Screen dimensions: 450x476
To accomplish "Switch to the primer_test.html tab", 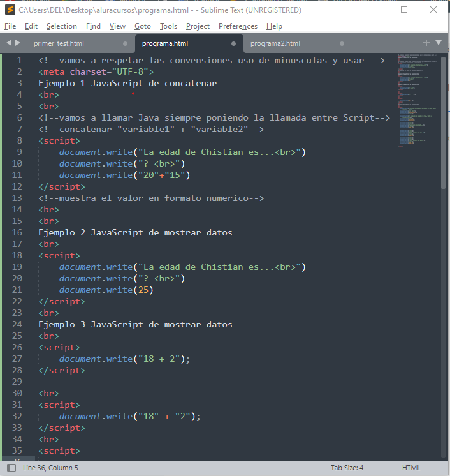I will click(x=59, y=44).
